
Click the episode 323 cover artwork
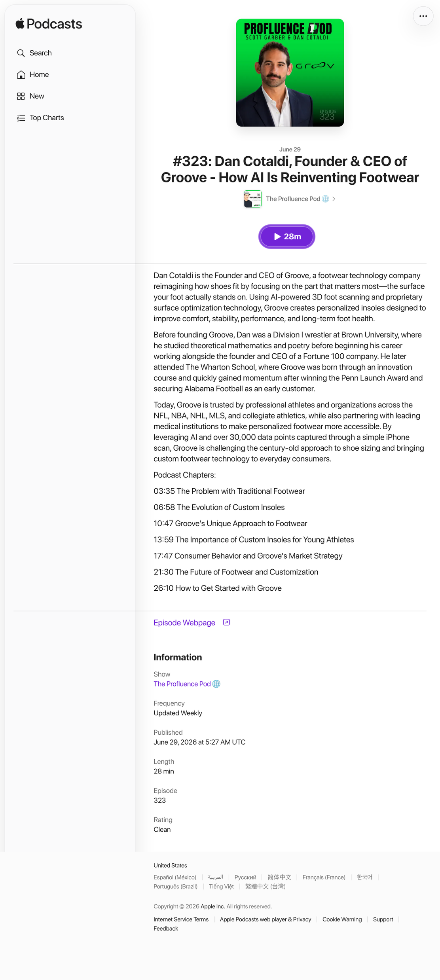(x=290, y=73)
